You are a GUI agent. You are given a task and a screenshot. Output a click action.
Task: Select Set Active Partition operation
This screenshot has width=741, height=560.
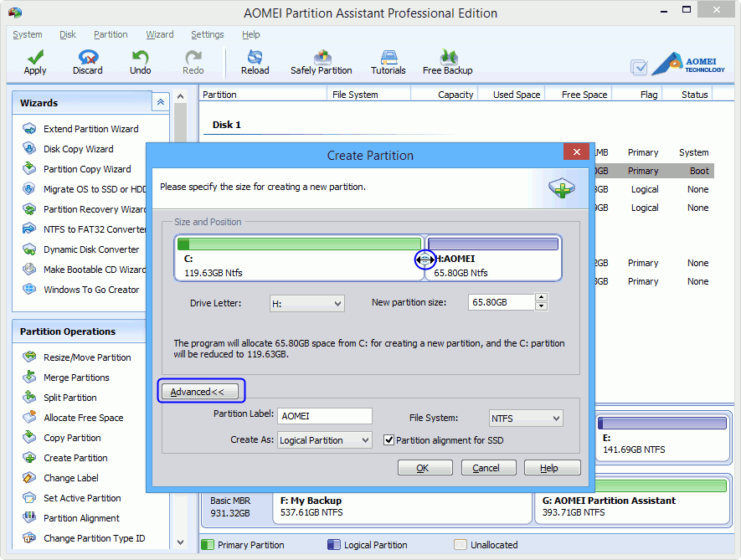72,498
